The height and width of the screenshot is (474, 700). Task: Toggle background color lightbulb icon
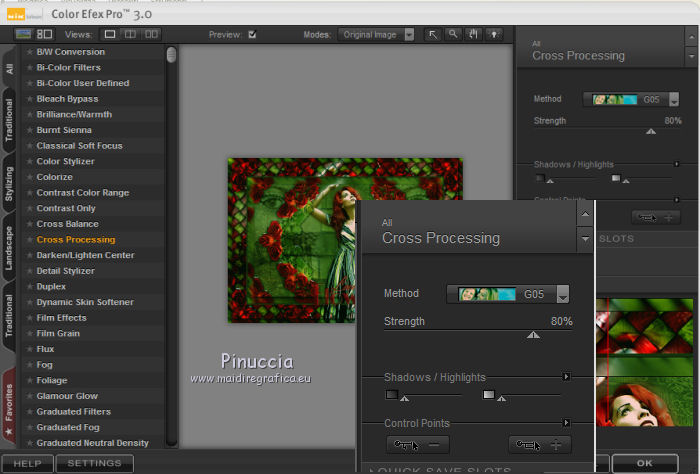(494, 34)
